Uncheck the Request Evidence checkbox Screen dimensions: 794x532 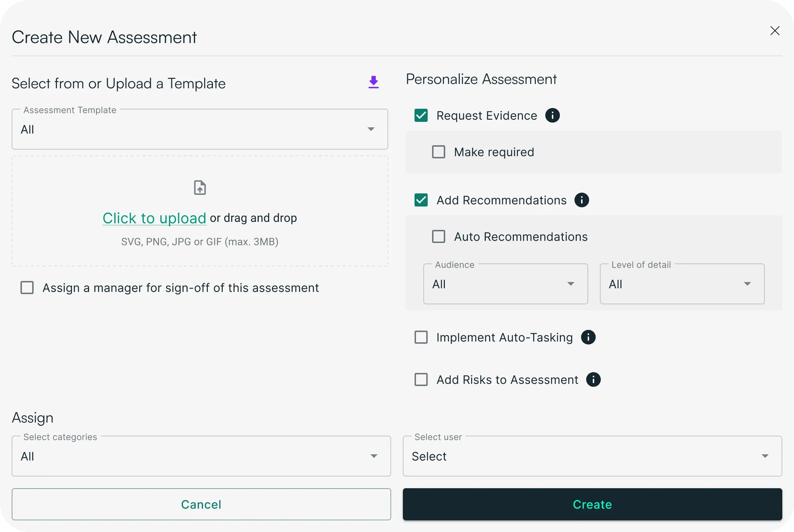[x=421, y=116]
